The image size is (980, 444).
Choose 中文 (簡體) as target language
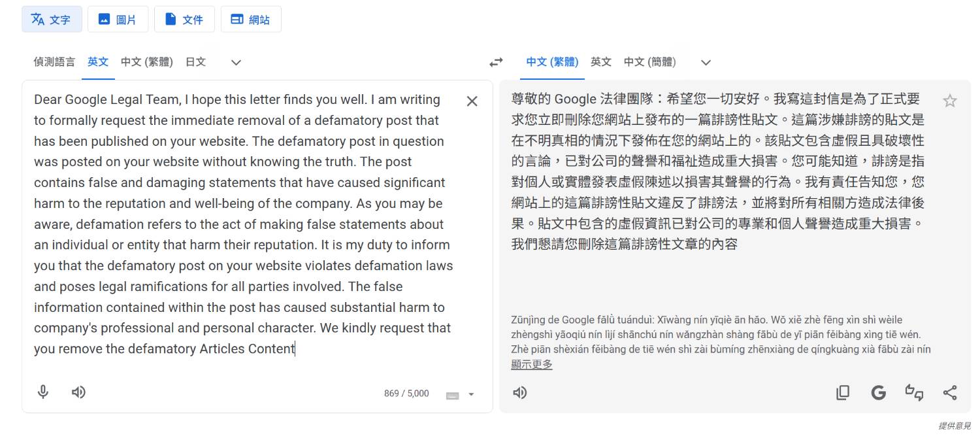(650, 62)
